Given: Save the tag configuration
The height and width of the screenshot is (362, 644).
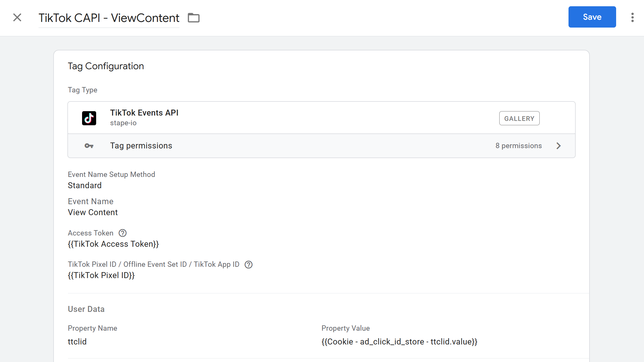Looking at the screenshot, I should (592, 17).
